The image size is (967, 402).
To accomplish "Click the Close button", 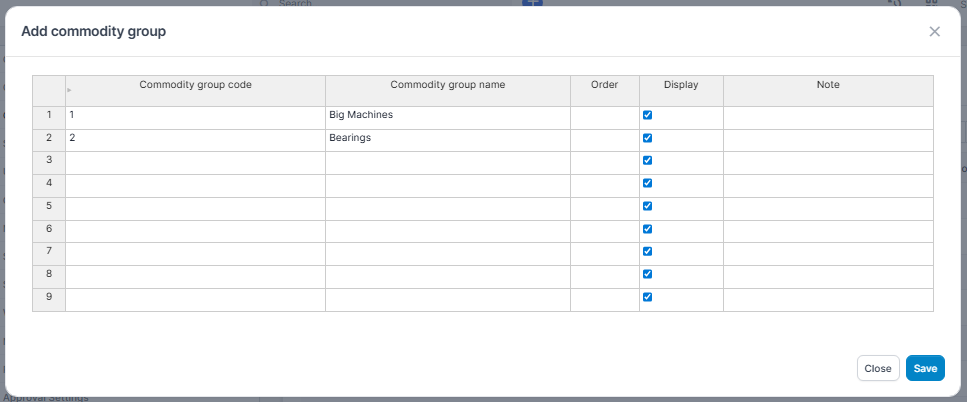I will pyautogui.click(x=877, y=368).
